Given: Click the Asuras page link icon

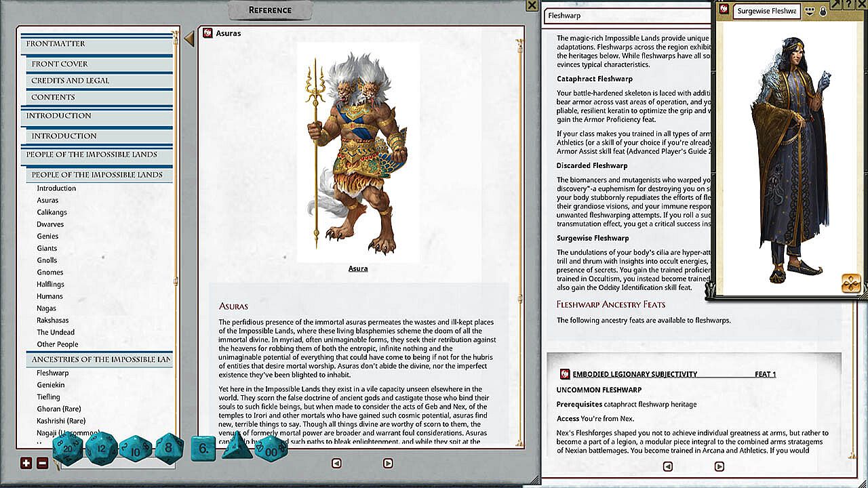Looking at the screenshot, I should pos(208,33).
